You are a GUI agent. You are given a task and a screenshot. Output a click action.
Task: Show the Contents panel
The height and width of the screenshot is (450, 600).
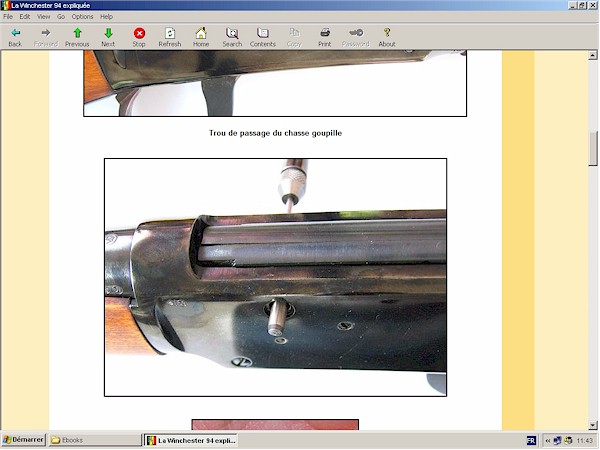[x=262, y=37]
